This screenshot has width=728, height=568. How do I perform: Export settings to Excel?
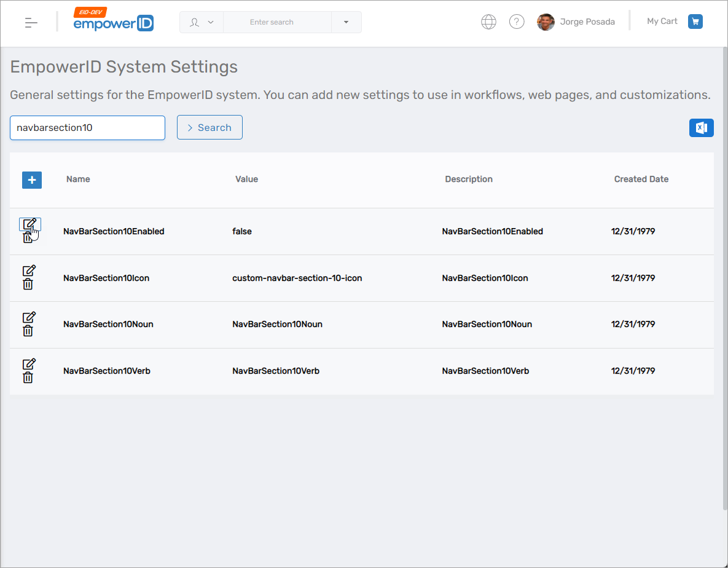[701, 128]
